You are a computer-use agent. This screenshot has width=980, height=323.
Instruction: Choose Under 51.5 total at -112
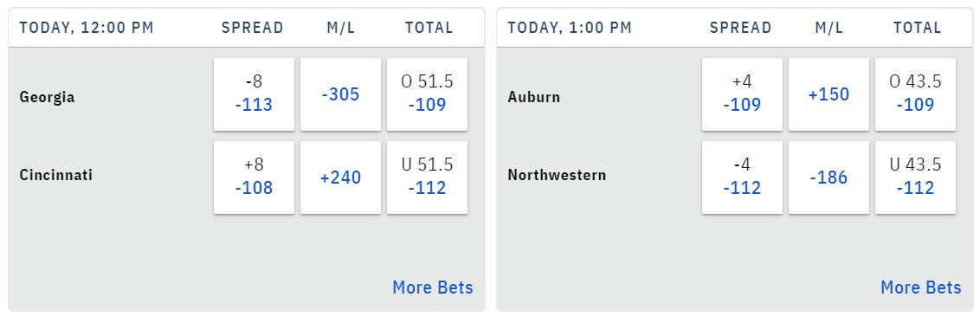pyautogui.click(x=427, y=178)
